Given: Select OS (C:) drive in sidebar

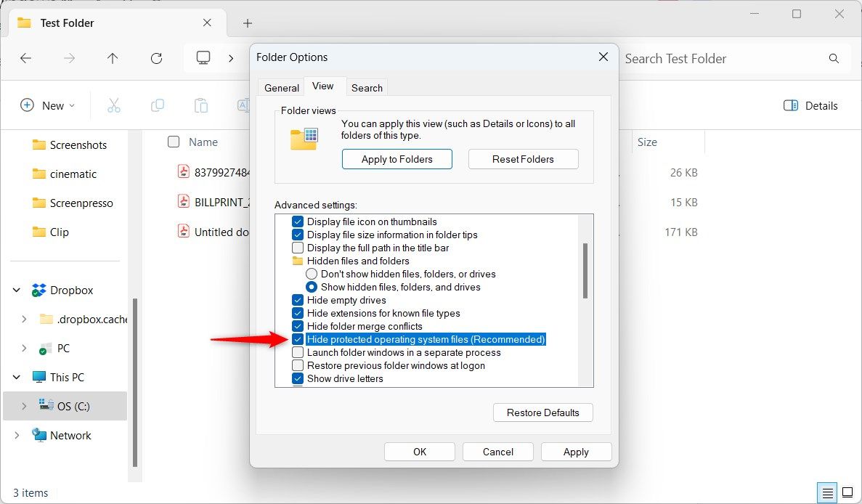Looking at the screenshot, I should pos(65,406).
